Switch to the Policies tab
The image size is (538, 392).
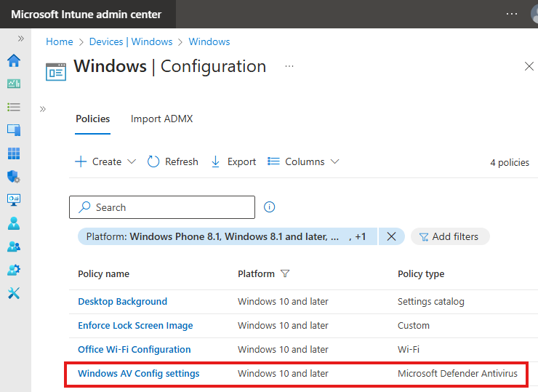pos(92,119)
